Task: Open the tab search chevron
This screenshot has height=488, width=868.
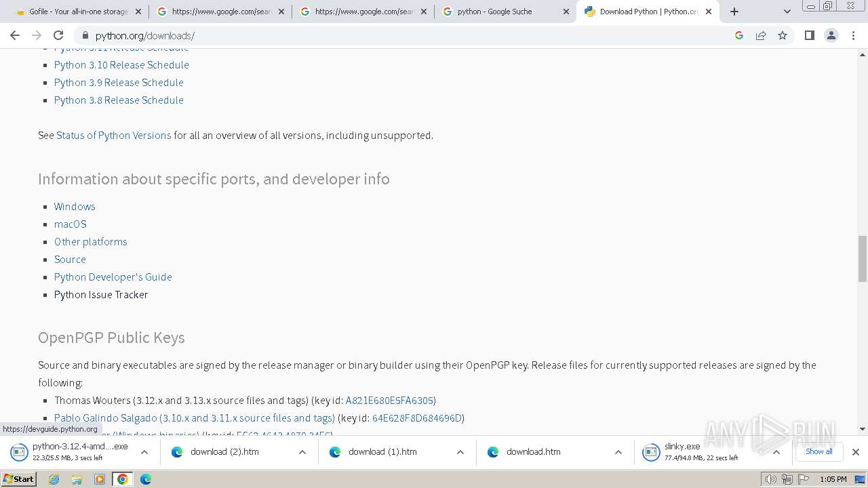Action: [x=787, y=12]
